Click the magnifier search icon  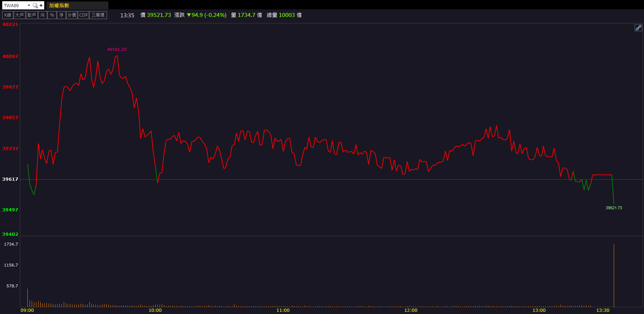[35, 5]
